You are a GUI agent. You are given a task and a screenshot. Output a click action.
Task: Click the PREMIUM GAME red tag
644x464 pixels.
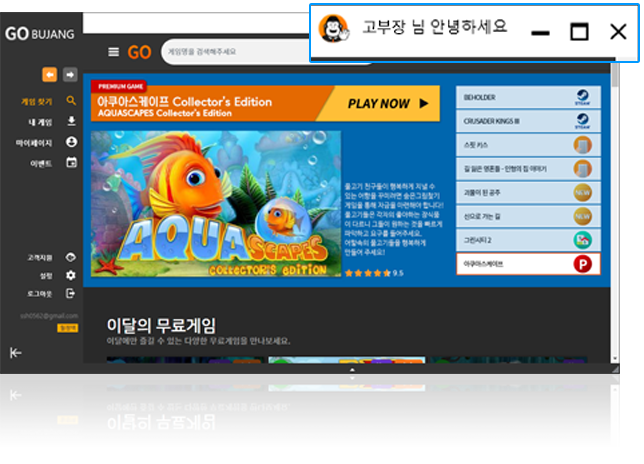point(120,86)
